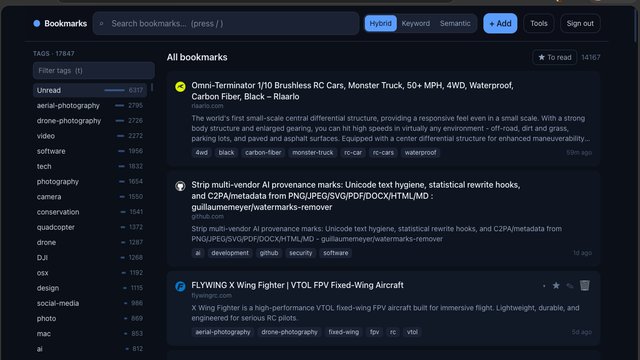
Task: Click the monster-truck tag chip
Action: (313, 153)
